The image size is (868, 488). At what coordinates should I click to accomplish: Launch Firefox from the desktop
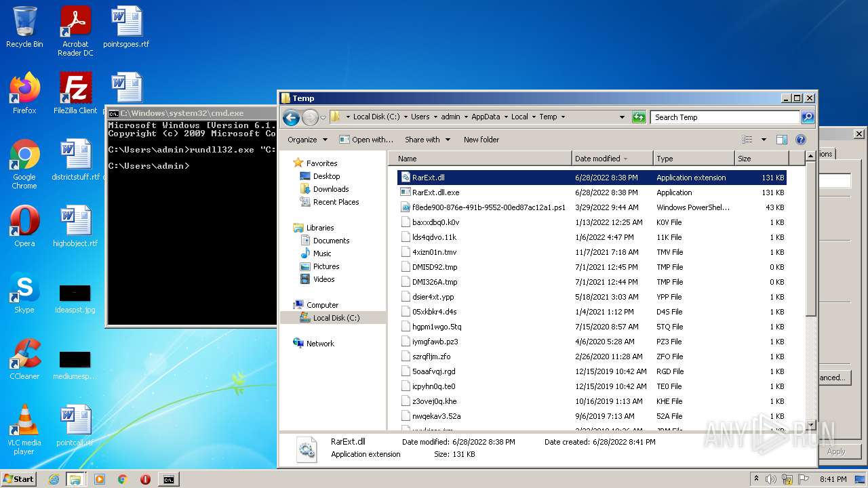(24, 94)
